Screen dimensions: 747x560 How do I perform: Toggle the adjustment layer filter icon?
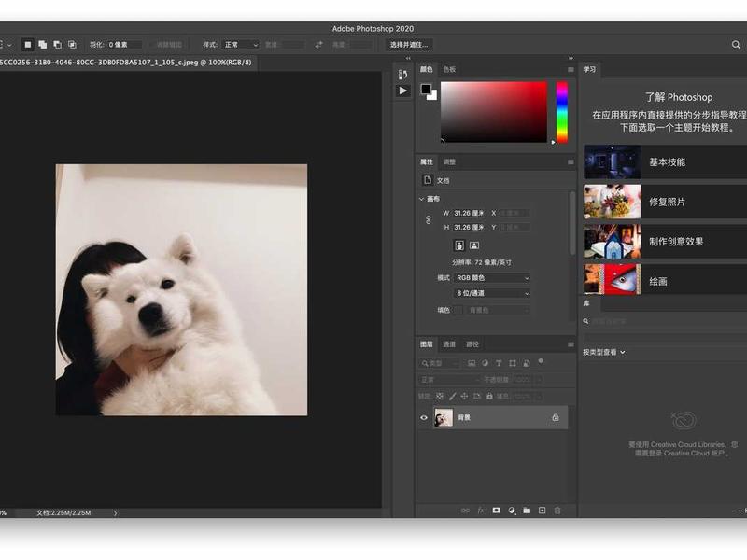[485, 363]
